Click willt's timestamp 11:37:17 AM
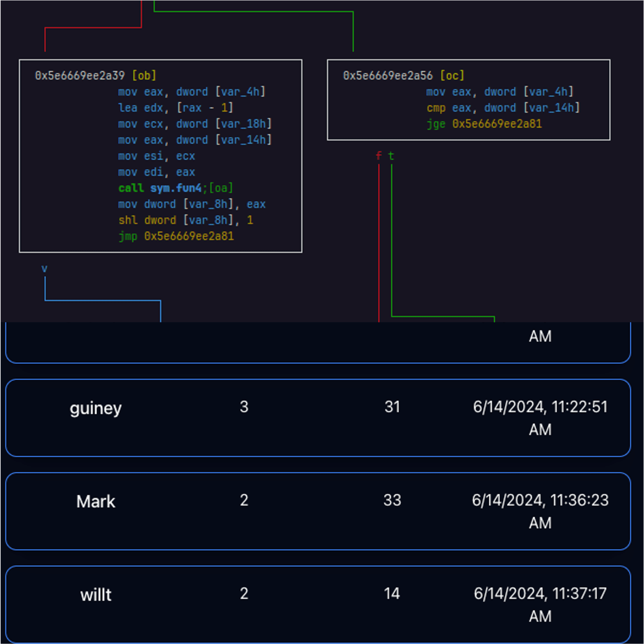 click(540, 604)
